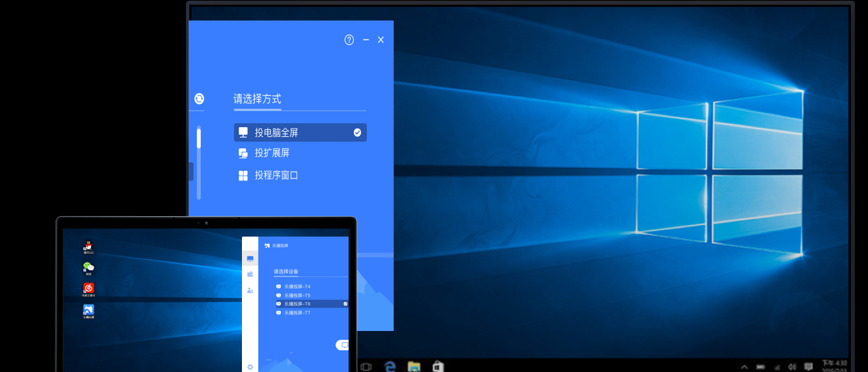Screen dimensions: 868x372
Task: Expand hidden system tray icons chevron
Action: (x=745, y=368)
